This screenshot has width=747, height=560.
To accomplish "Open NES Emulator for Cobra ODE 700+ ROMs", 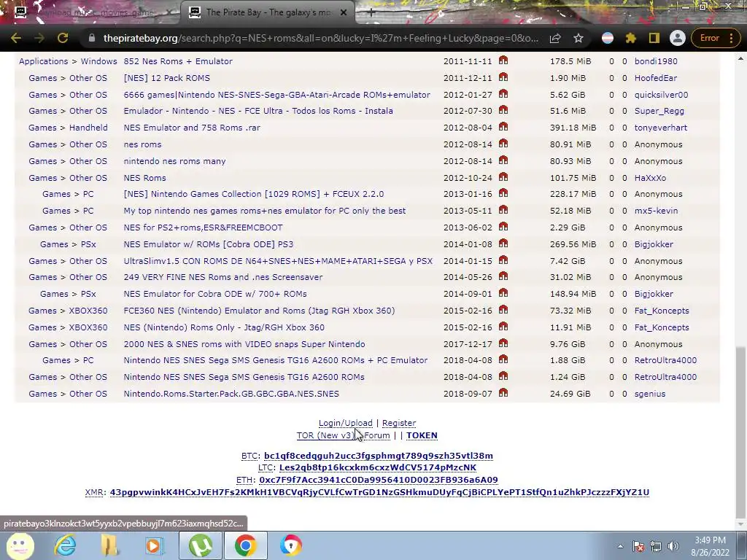I will [215, 294].
